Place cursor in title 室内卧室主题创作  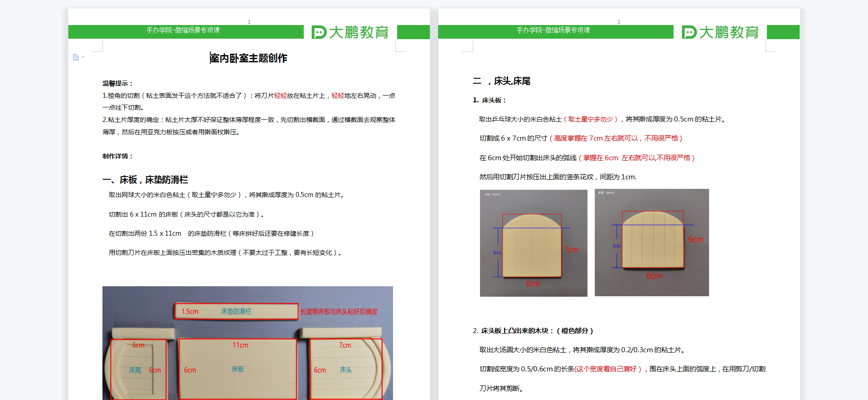[249, 58]
